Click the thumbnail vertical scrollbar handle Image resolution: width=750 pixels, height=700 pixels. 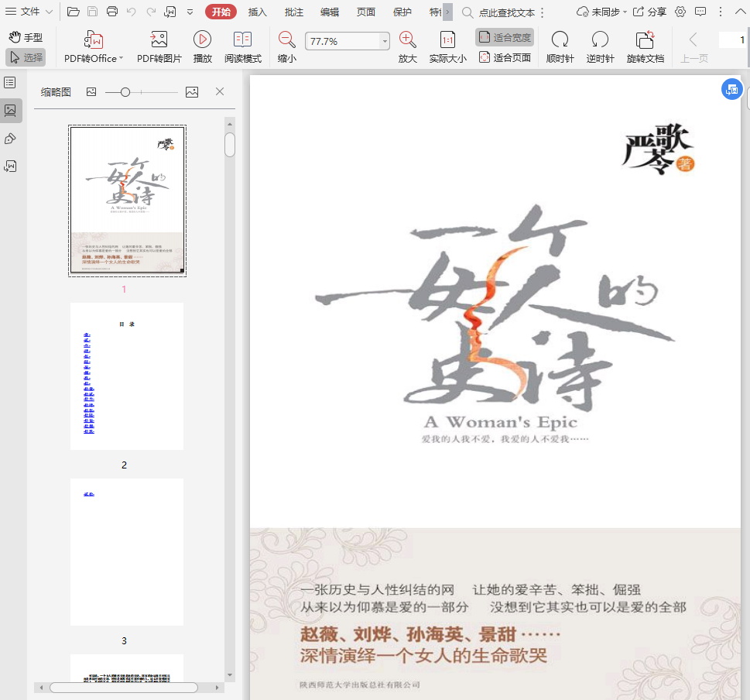coord(230,145)
